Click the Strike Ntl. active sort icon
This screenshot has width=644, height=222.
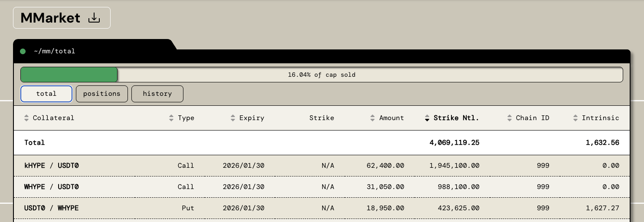[x=427, y=118]
